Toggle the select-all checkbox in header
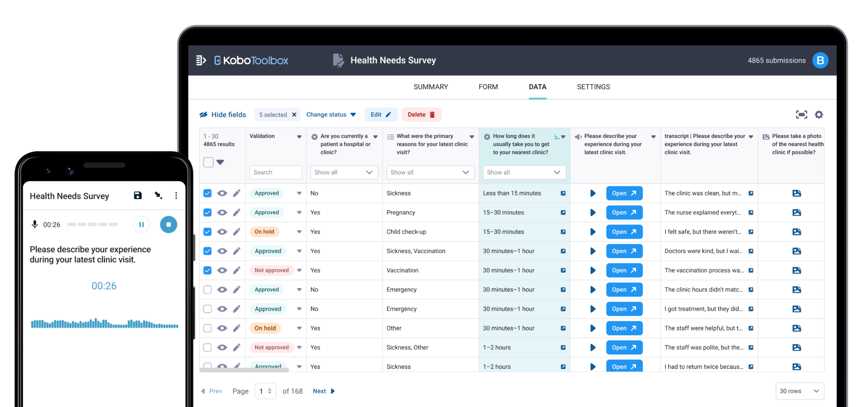Screen dimensions: 868x407 (x=209, y=162)
